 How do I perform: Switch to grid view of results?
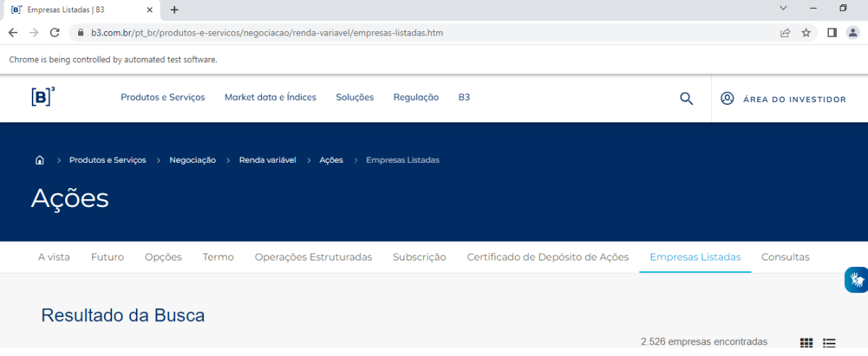pos(807,342)
